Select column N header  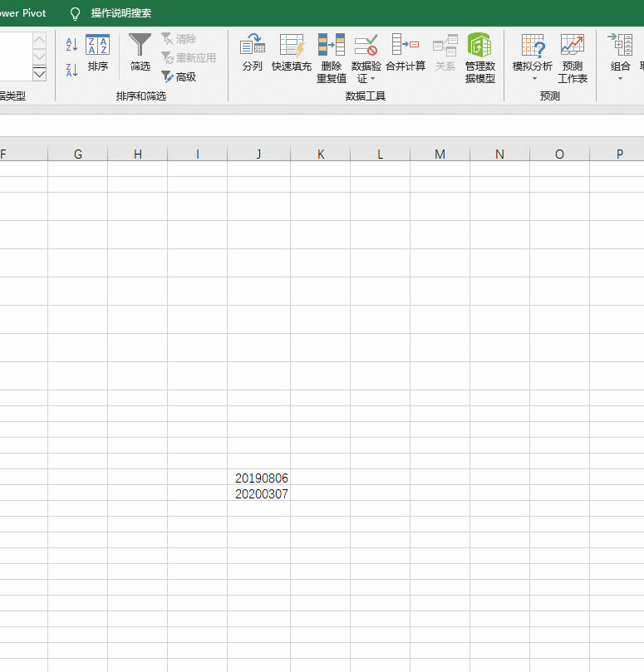pos(499,154)
